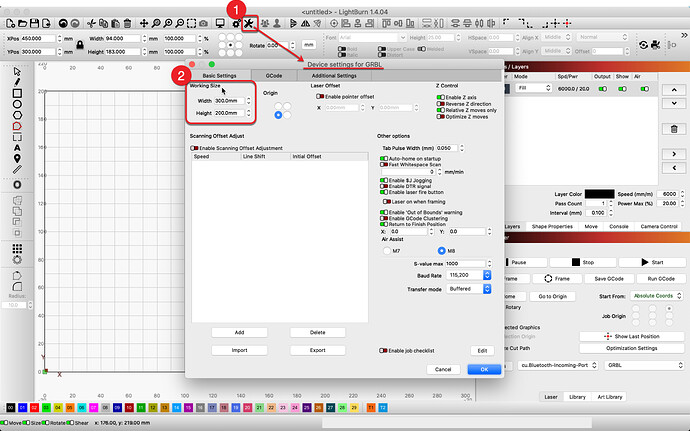Switch to the Additional Settings tab
690x431 pixels.
(x=334, y=76)
